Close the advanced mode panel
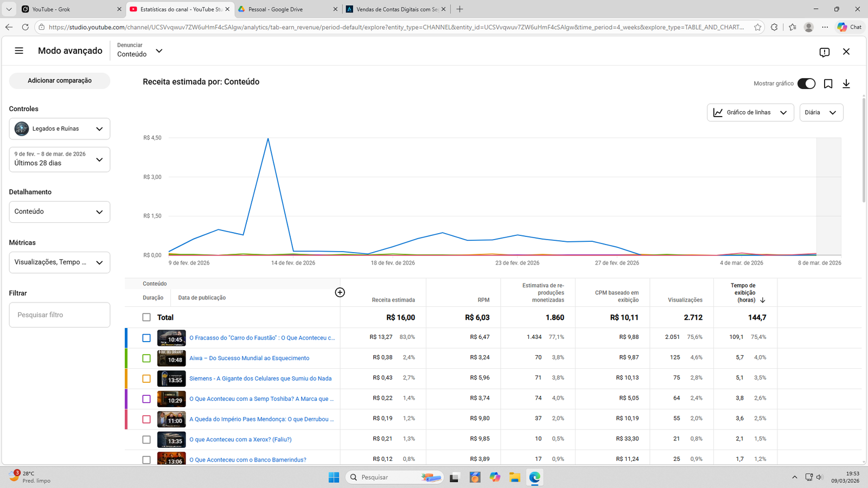This screenshot has width=868, height=488. [x=846, y=52]
